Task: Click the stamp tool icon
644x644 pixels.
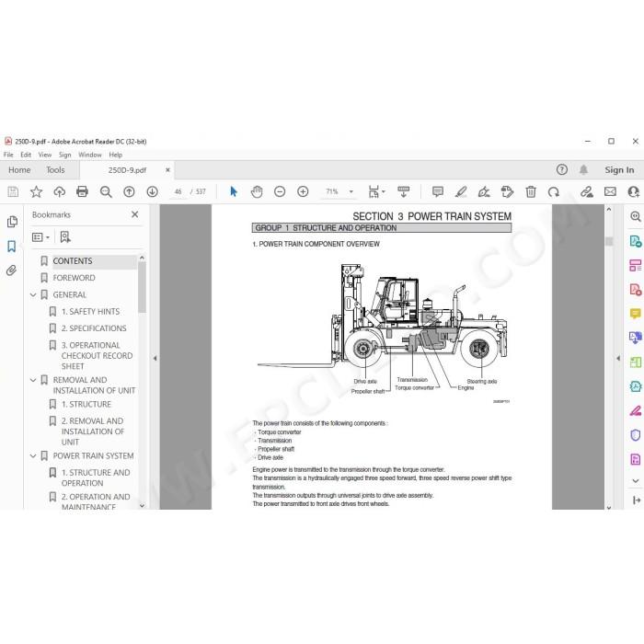Action: click(507, 191)
